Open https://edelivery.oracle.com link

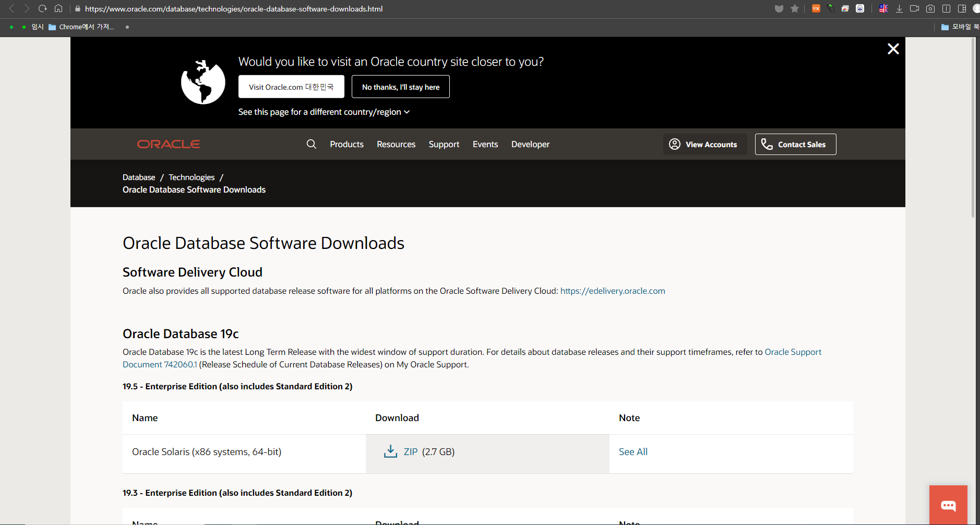tap(613, 291)
